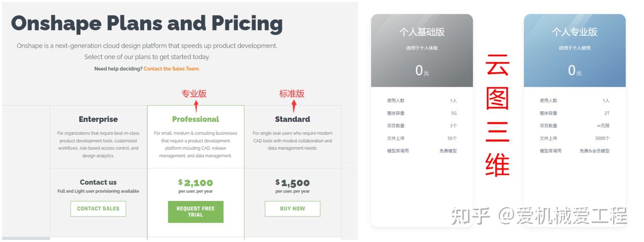
Task: Click the 3000个 文件上传 value
Action: pos(602,139)
